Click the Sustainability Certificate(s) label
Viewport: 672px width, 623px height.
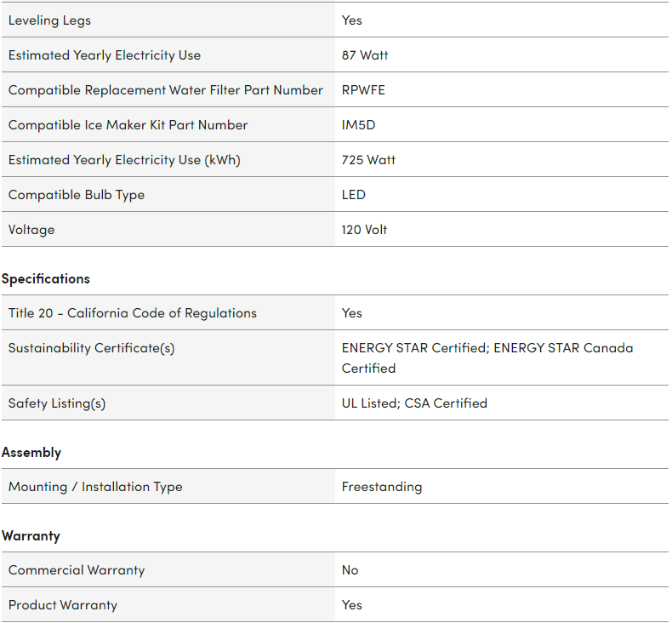[x=91, y=348]
